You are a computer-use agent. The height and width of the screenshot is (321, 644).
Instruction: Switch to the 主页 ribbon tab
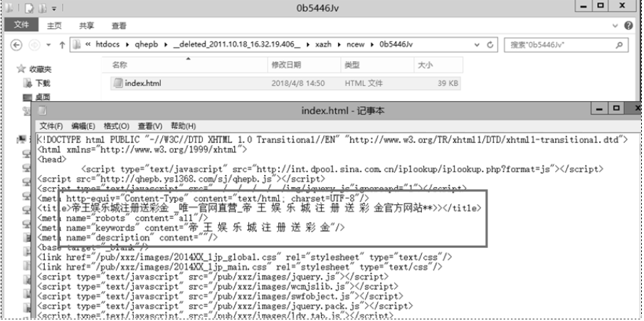pos(54,26)
